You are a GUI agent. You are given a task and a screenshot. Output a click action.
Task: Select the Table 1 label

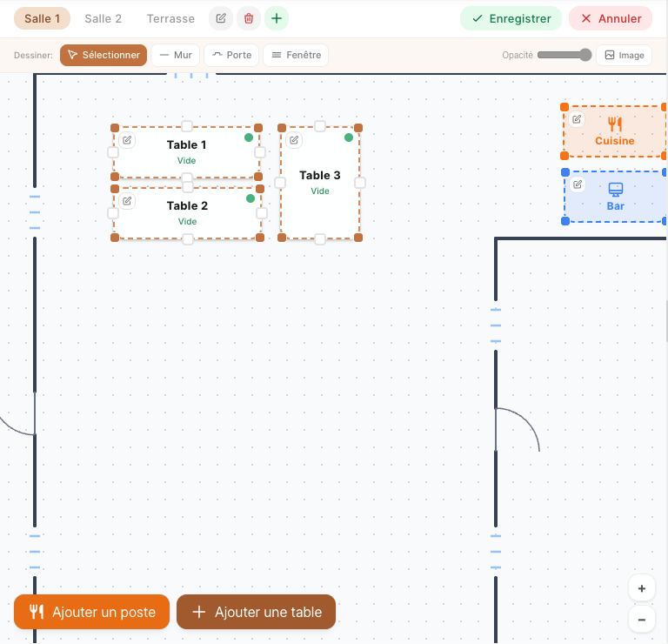coord(187,145)
